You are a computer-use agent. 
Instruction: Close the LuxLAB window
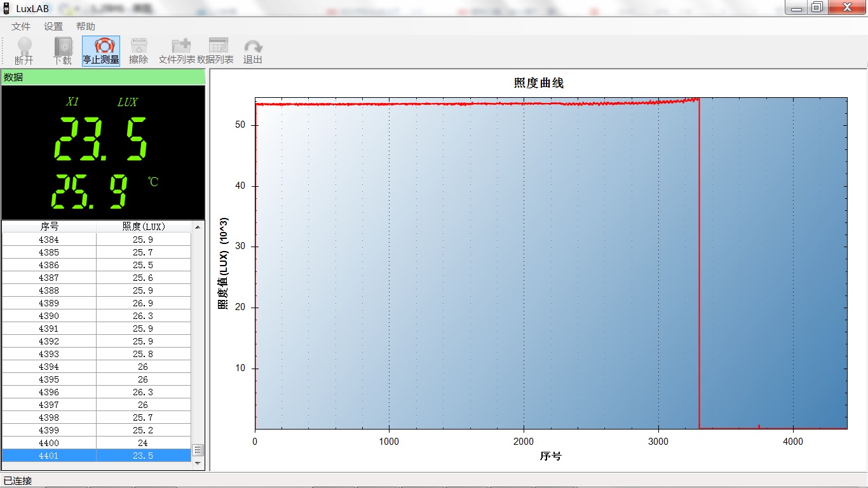[846, 7]
